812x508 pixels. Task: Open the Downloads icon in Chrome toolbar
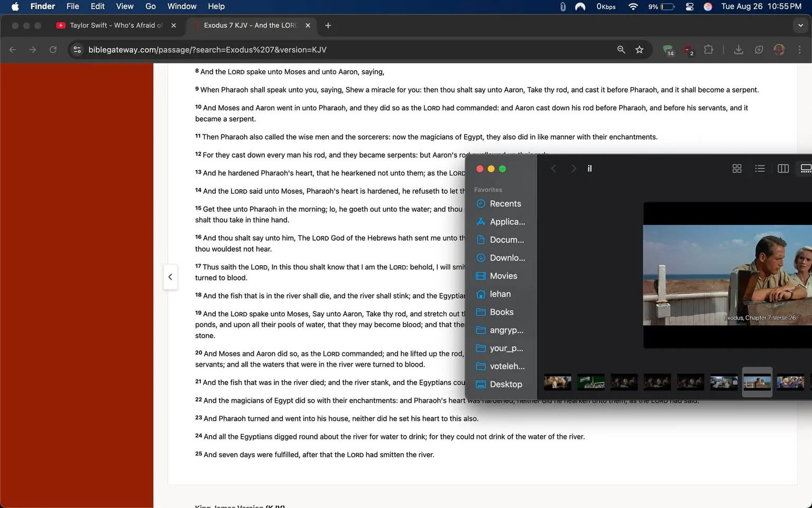(x=739, y=50)
